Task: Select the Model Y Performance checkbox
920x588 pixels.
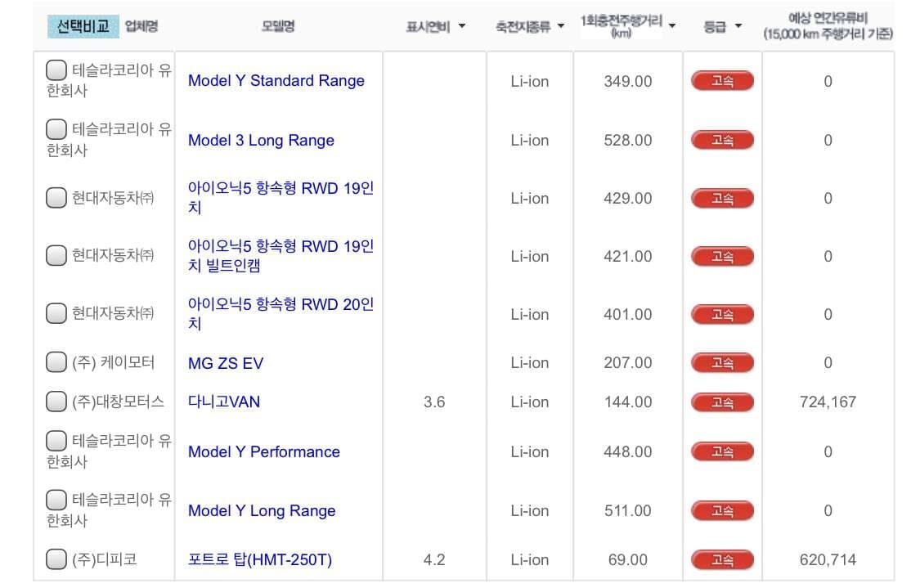Action: 56,442
